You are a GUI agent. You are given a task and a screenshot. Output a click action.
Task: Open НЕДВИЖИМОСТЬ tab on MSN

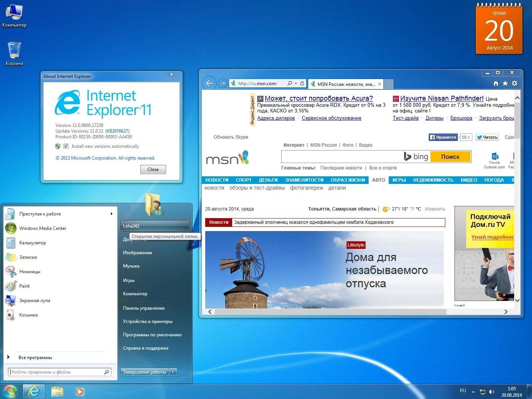[x=433, y=180]
